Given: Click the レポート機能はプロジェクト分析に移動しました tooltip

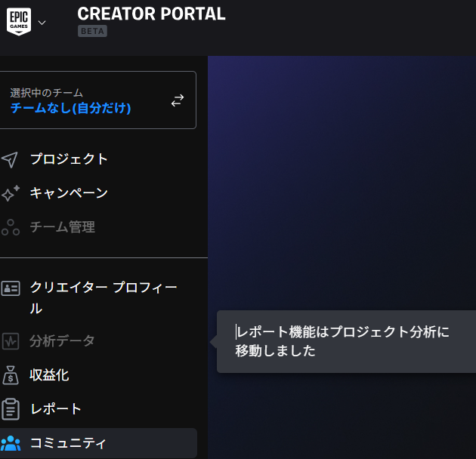Looking at the screenshot, I should coord(346,341).
